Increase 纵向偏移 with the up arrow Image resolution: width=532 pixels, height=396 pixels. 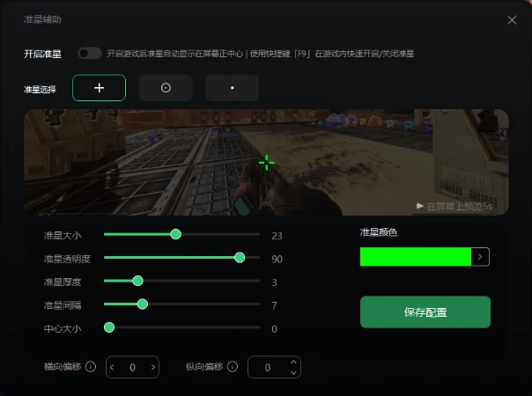pyautogui.click(x=293, y=362)
